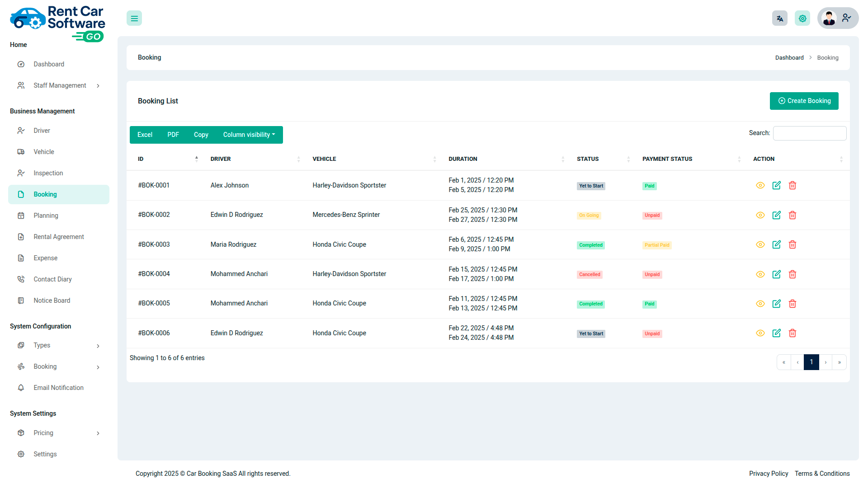The height and width of the screenshot is (488, 868).
Task: Go to the first page of pagination
Action: (784, 362)
